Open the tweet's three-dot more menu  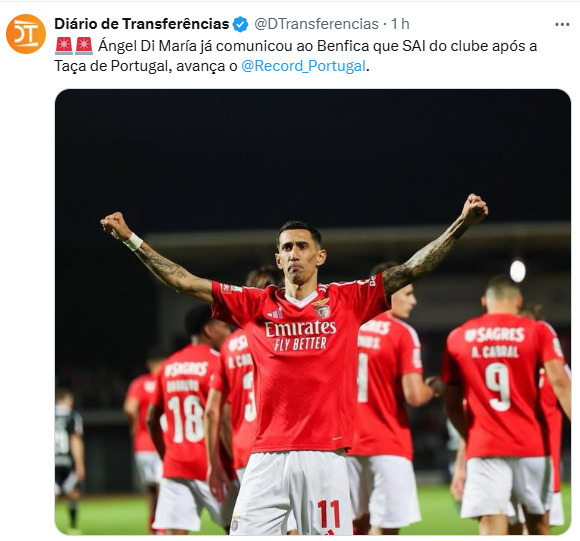[x=562, y=24]
